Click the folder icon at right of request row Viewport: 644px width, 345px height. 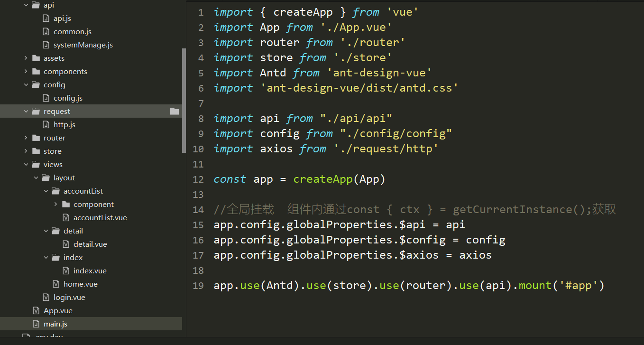(175, 112)
